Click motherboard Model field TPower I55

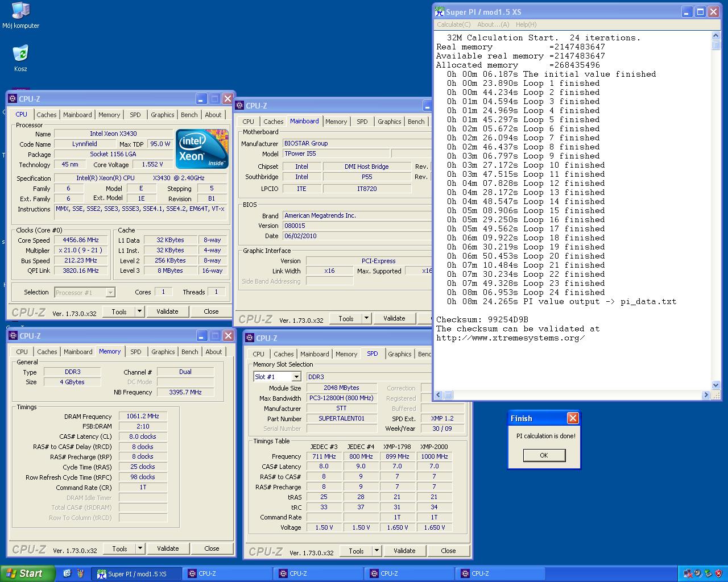[x=336, y=153]
